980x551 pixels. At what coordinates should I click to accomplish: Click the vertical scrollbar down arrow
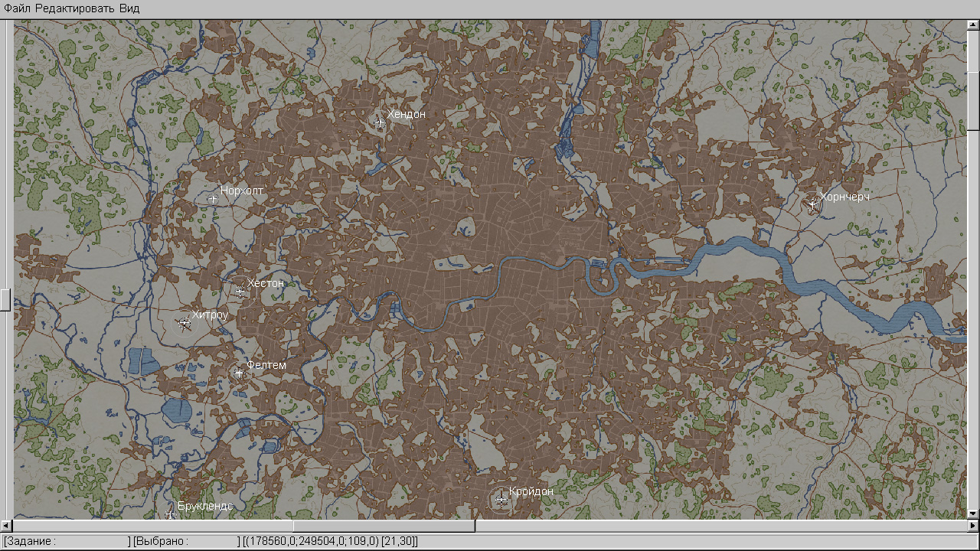973,514
